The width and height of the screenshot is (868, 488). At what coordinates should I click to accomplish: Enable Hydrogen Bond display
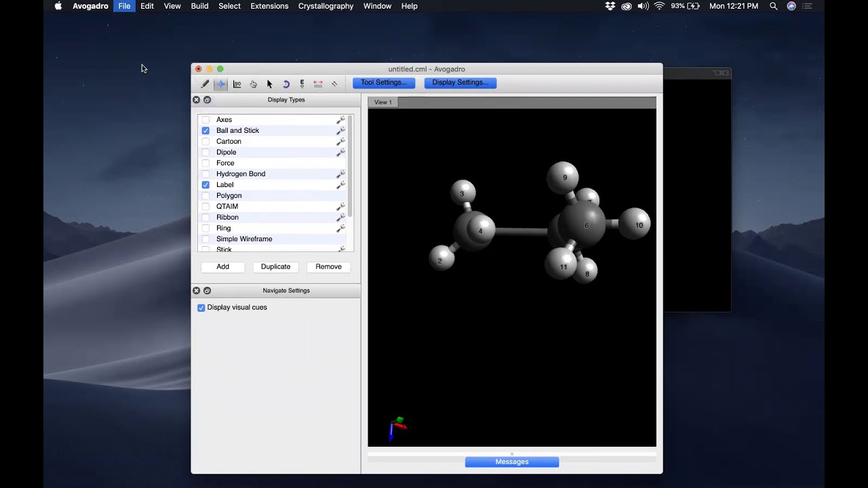(205, 174)
